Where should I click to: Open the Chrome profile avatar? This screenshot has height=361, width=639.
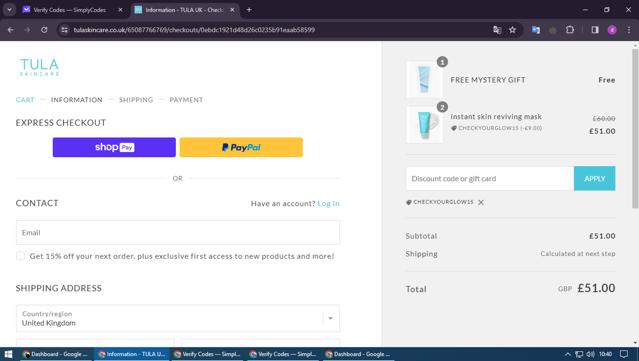612,30
